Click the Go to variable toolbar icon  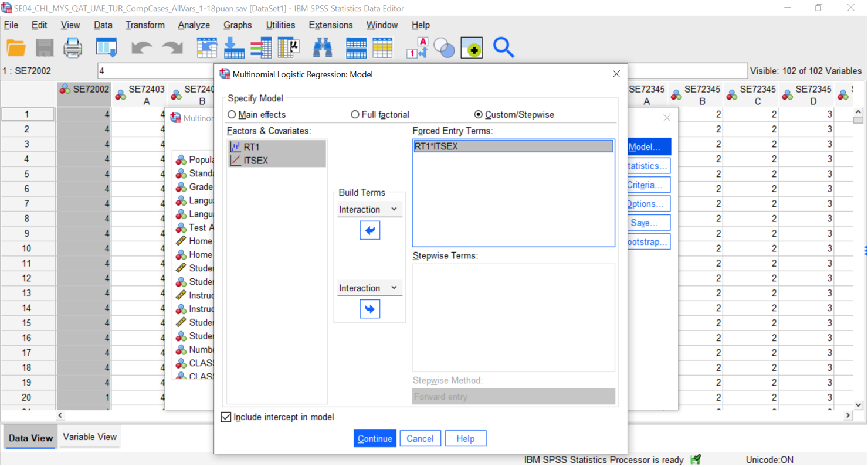tap(234, 47)
